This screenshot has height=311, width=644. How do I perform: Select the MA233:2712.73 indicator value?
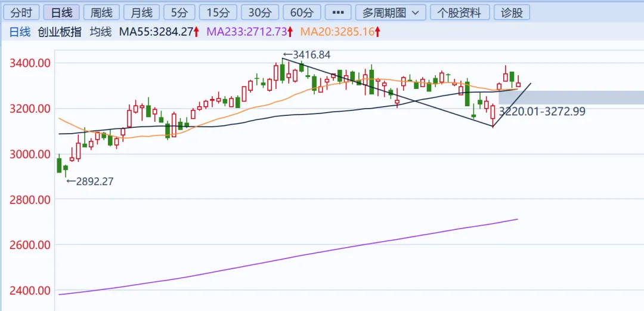click(x=250, y=32)
